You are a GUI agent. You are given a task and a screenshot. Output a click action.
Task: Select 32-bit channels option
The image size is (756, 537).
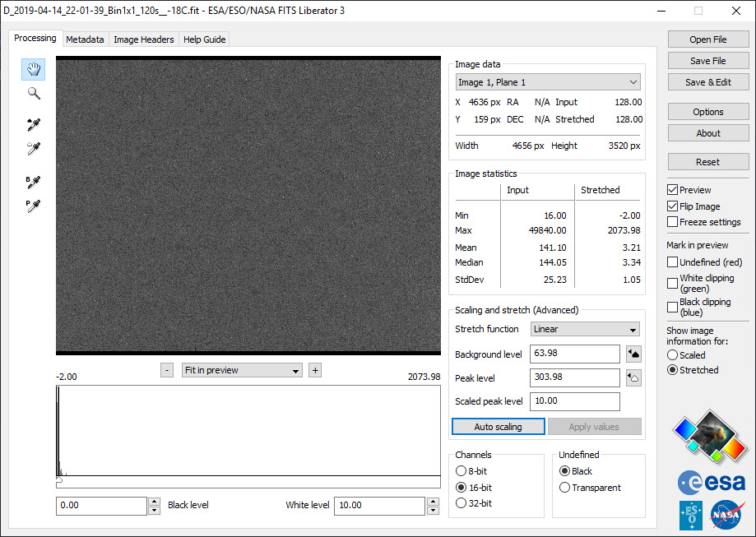tap(461, 502)
